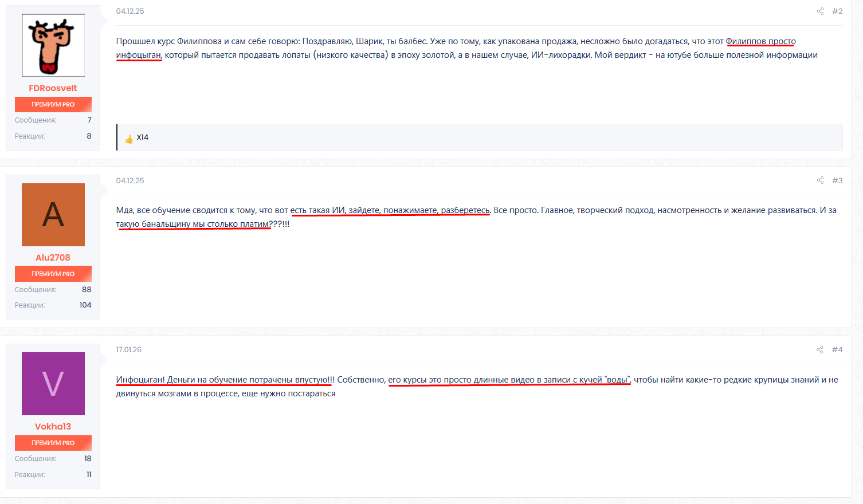The image size is (863, 504).
Task: Click the thumbs-up reaction icon under FDRoosvelt's post
Action: [129, 138]
